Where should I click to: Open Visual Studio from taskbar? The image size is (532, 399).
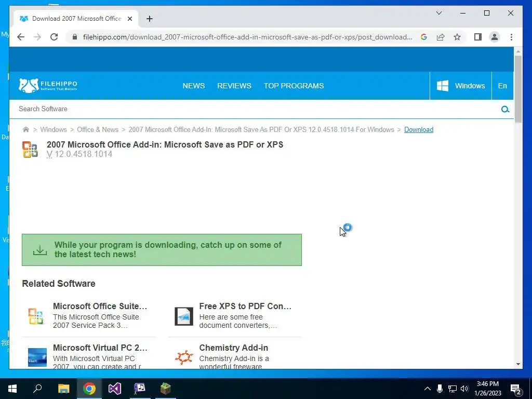(x=115, y=389)
